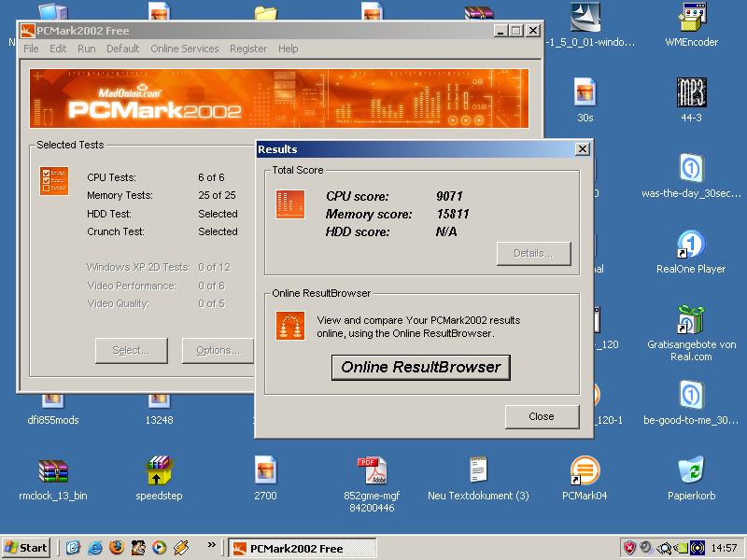Click the Show Desktop quick launch icon
Image resolution: width=747 pixels, height=560 pixels.
pyautogui.click(x=73, y=548)
